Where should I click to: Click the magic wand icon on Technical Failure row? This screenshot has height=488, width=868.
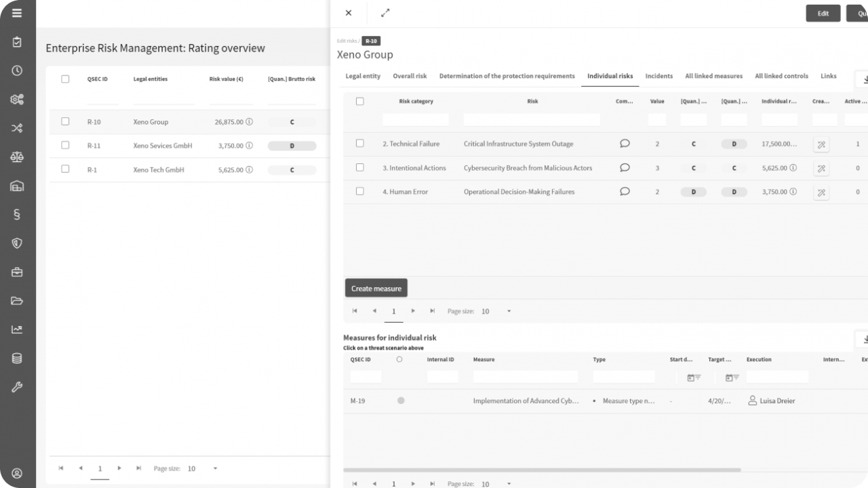[x=821, y=144]
